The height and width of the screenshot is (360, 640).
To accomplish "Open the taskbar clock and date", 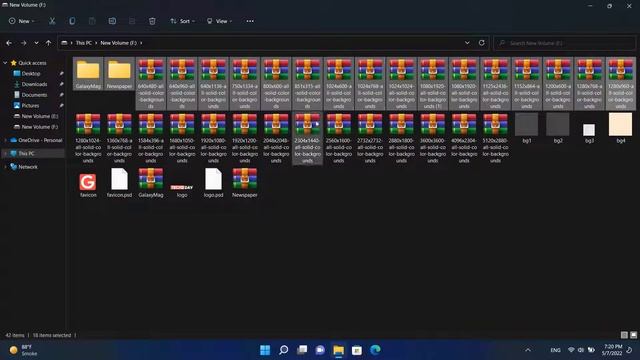I will 612,350.
